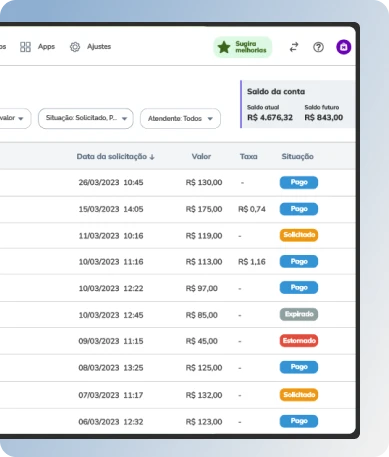The width and height of the screenshot is (389, 457).
Task: Open the purple profile avatar
Action: point(344,47)
